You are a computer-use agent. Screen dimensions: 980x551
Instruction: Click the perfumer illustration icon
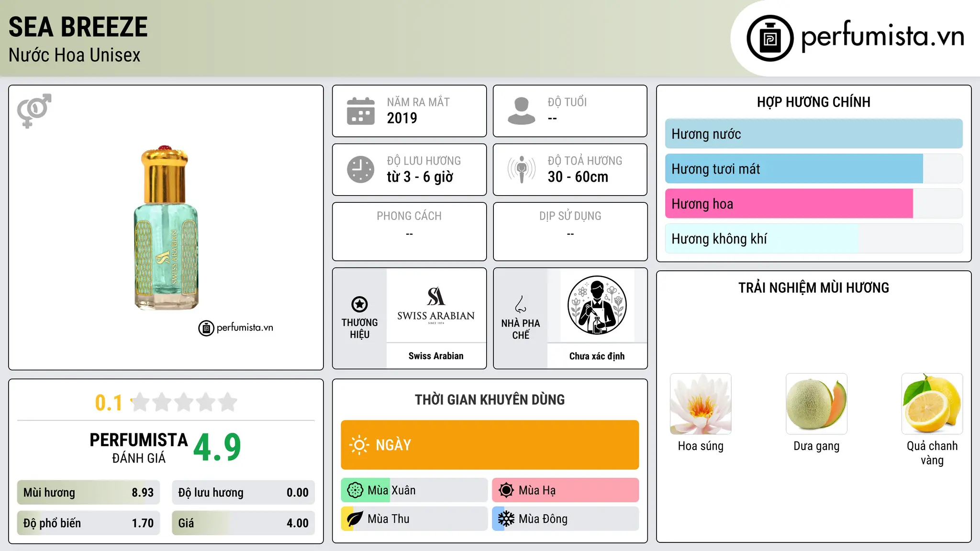tap(597, 305)
